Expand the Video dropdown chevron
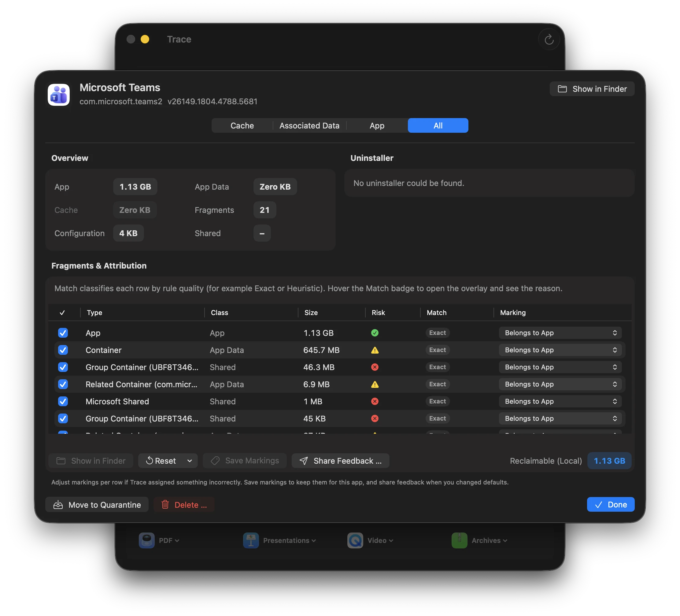 coord(391,541)
